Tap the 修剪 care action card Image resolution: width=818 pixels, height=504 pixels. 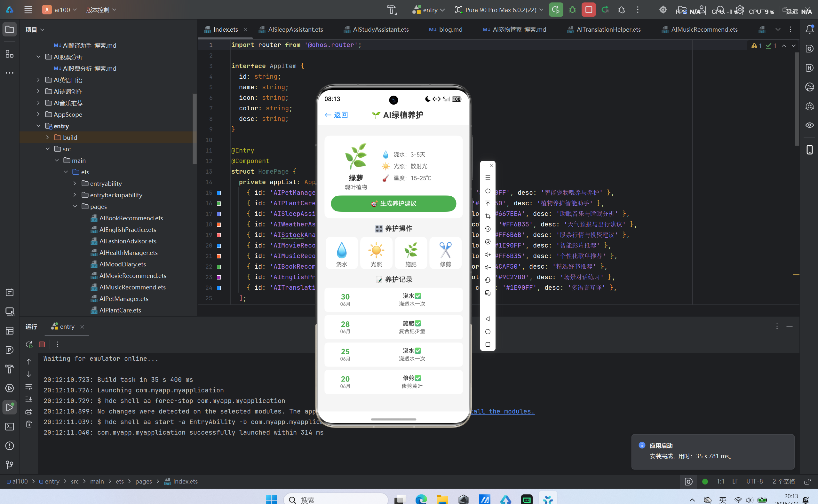point(446,253)
